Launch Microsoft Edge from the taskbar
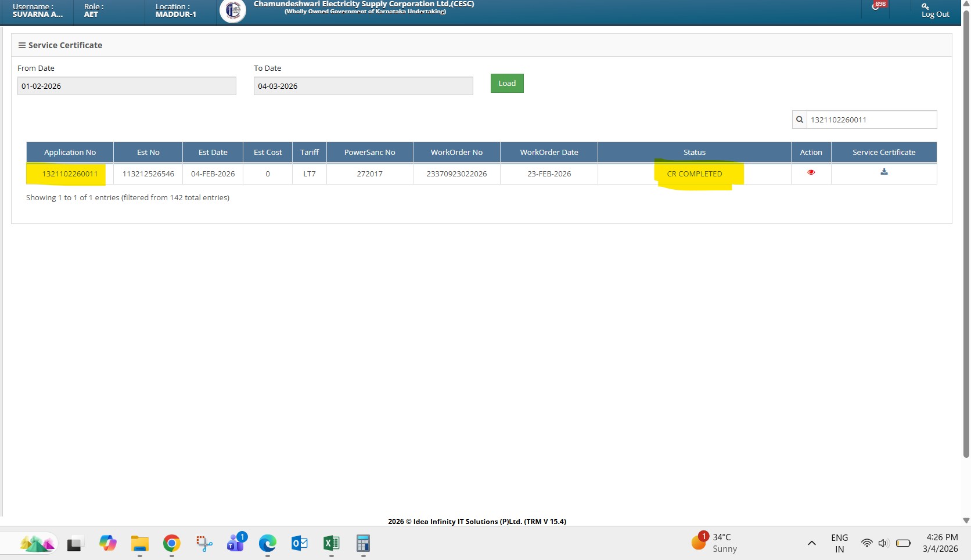 267,543
